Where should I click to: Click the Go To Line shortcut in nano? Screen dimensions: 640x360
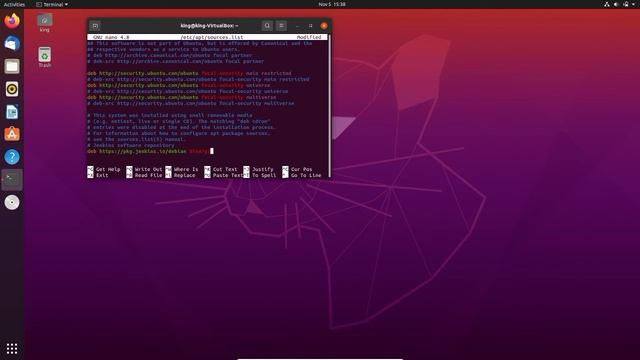(x=302, y=175)
